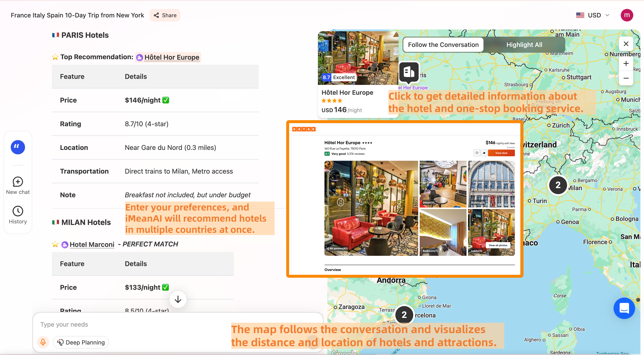
Task: Open the Bedroom(7) photo
Action: (443, 232)
